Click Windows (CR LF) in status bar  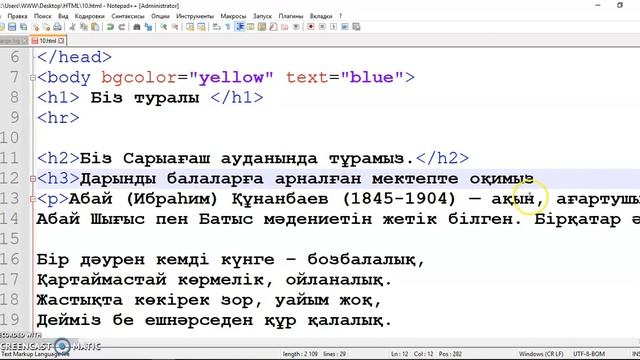(541, 354)
